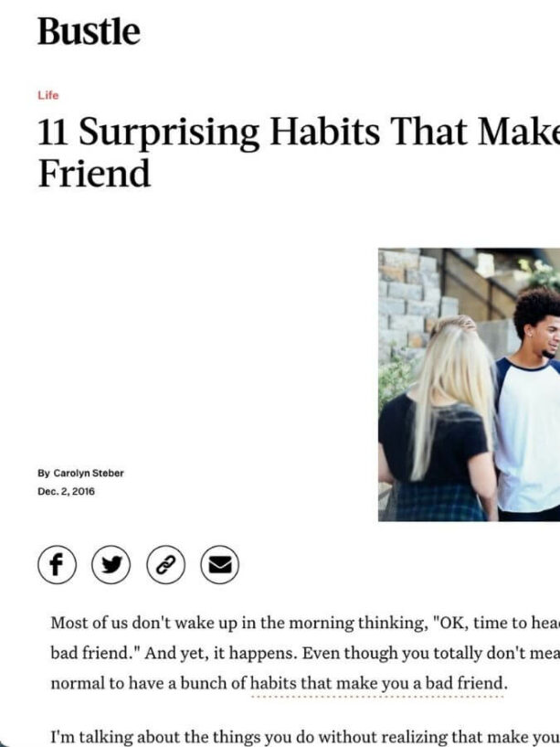This screenshot has width=560, height=747.
Task: Click the 'By' label before the author name
Action: click(x=44, y=473)
